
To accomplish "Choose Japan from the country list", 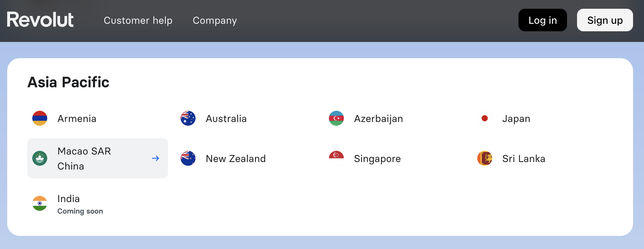I will click(516, 119).
